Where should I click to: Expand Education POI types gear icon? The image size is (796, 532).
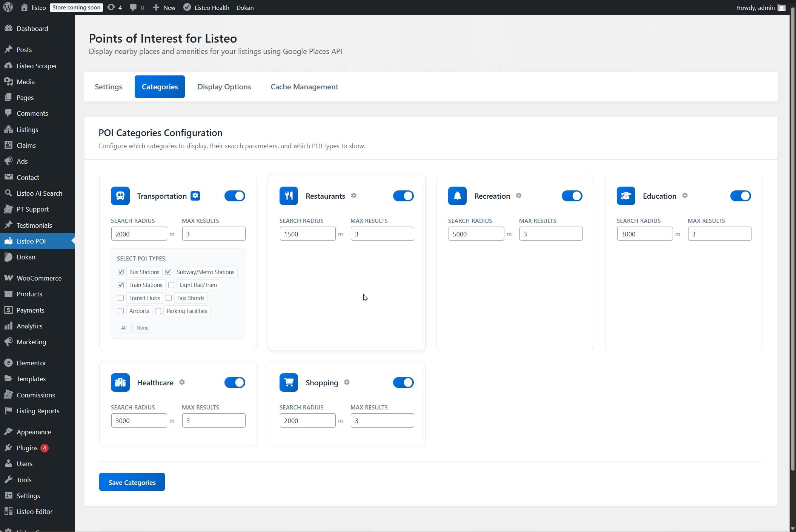685,196
